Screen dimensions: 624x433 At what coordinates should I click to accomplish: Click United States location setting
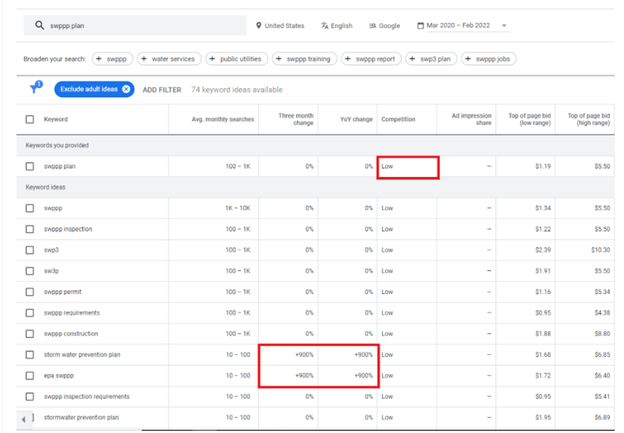pyautogui.click(x=285, y=25)
